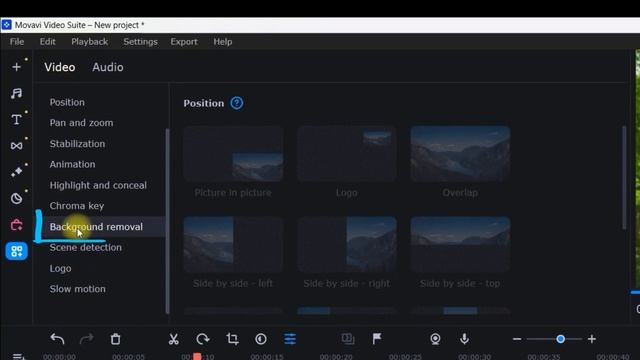Open the Transitions panel icon

16,146
